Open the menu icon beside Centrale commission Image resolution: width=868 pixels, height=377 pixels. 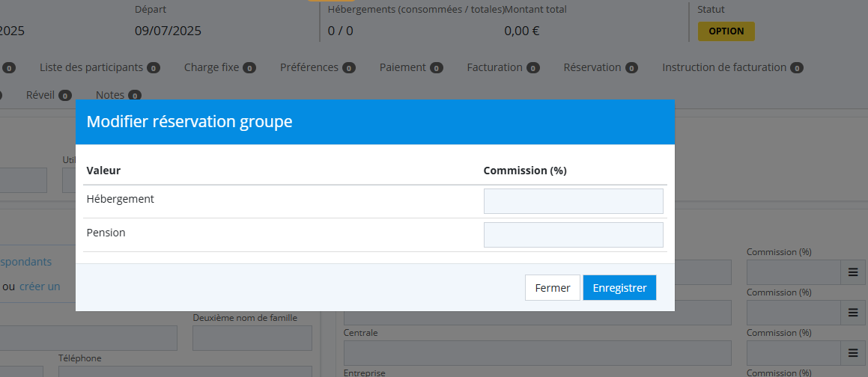tap(852, 352)
